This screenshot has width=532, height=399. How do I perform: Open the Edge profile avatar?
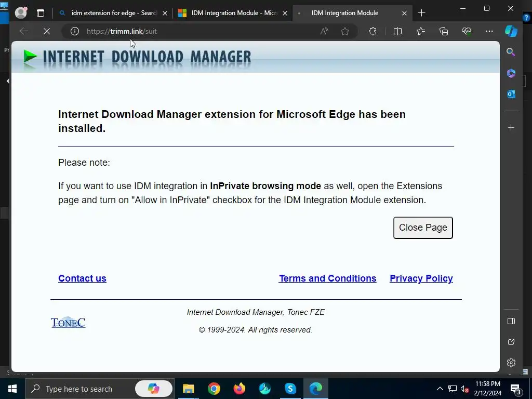point(21,13)
